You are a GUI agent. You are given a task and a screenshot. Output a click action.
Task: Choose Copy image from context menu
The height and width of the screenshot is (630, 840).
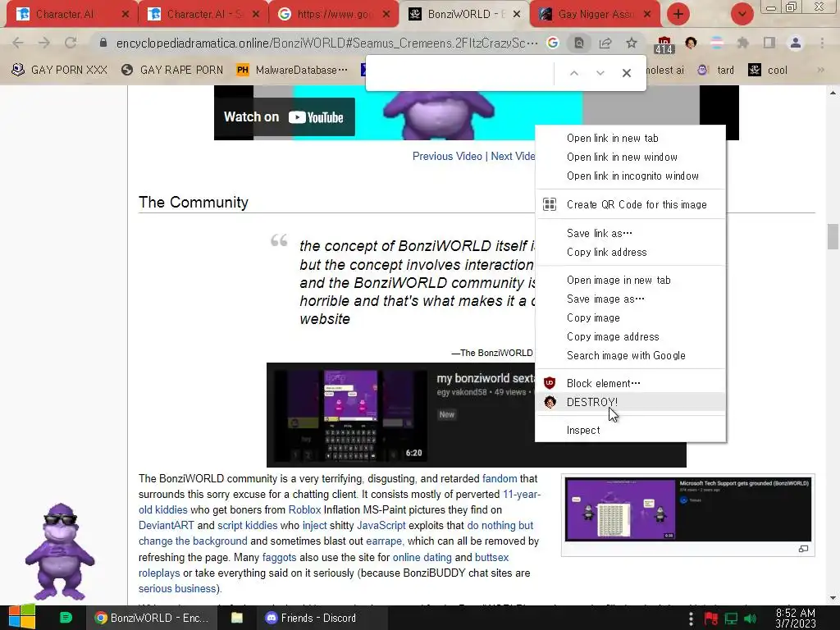pyautogui.click(x=631, y=317)
